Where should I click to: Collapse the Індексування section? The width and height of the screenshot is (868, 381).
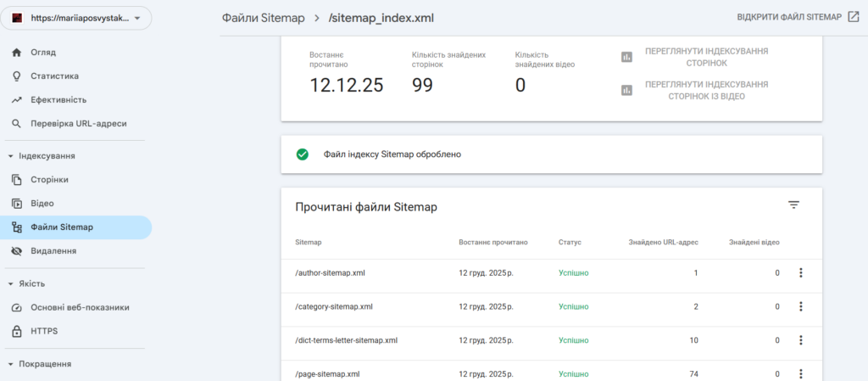pyautogui.click(x=10, y=156)
